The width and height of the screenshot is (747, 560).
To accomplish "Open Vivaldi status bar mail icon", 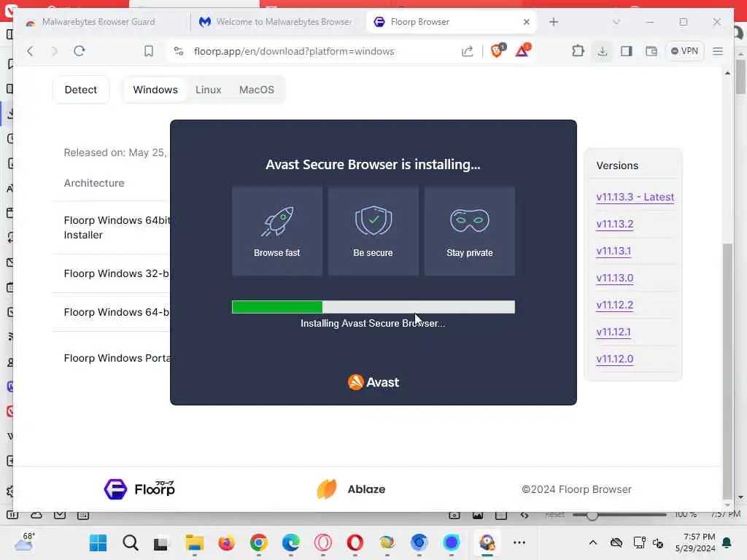I will point(60,516).
